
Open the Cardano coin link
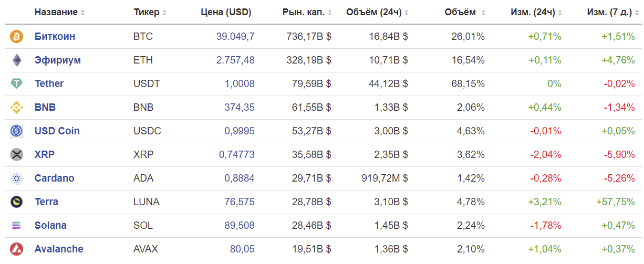coord(55,178)
